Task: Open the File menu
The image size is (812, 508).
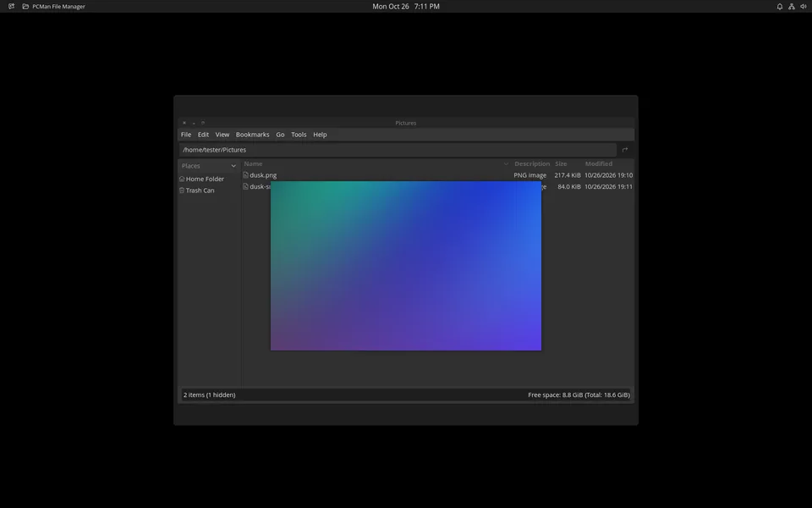Action: (x=186, y=135)
